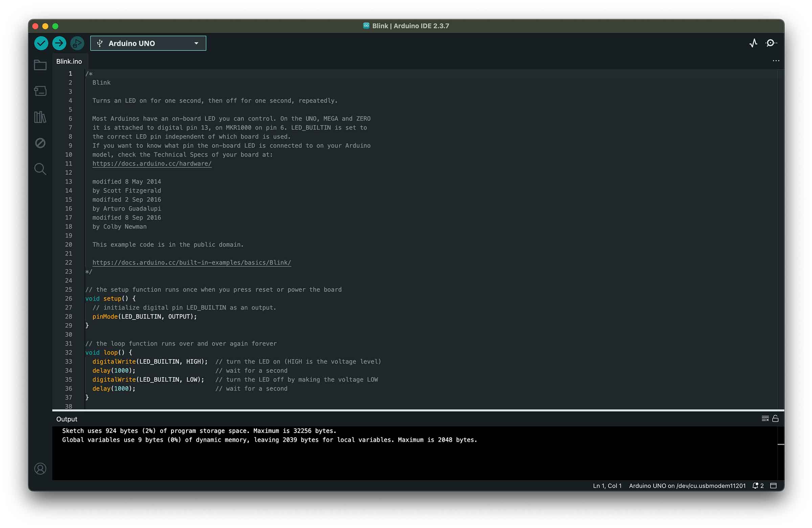Click the Upload arrow button
The width and height of the screenshot is (812, 528).
point(59,43)
